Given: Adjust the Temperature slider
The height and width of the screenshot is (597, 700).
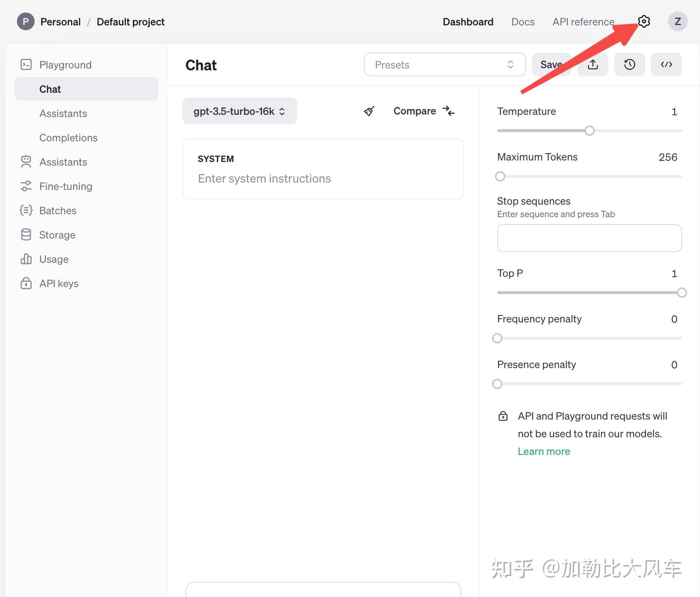Looking at the screenshot, I should (x=589, y=130).
